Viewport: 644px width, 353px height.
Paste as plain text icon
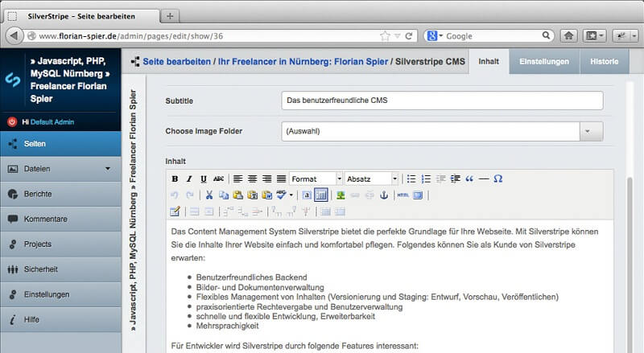coord(253,195)
